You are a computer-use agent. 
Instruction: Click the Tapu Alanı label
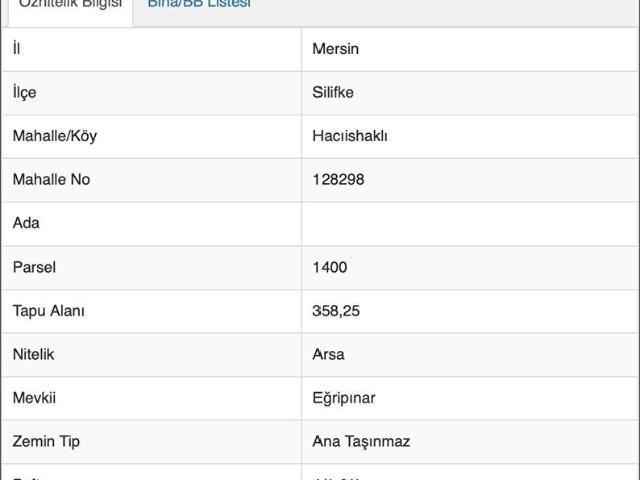coord(48,311)
